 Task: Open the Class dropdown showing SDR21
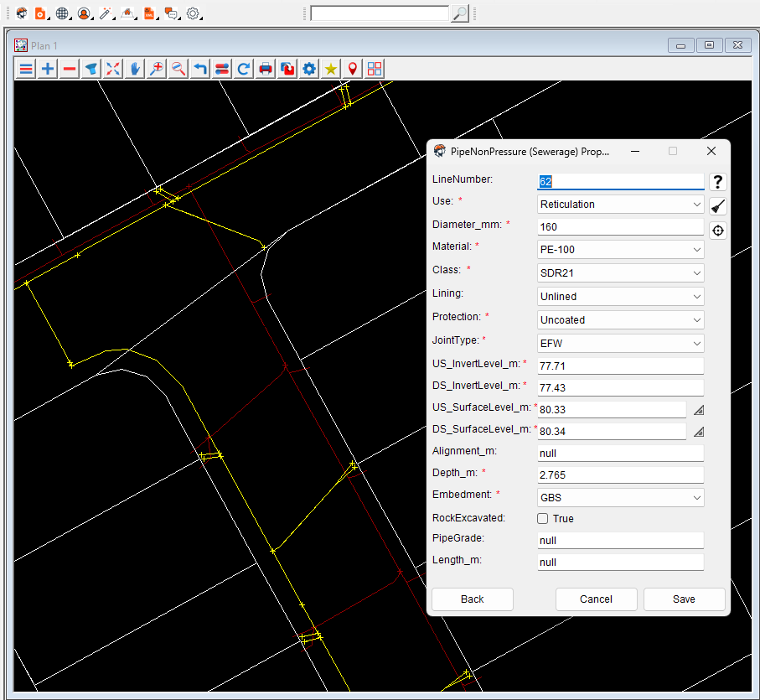(620, 273)
